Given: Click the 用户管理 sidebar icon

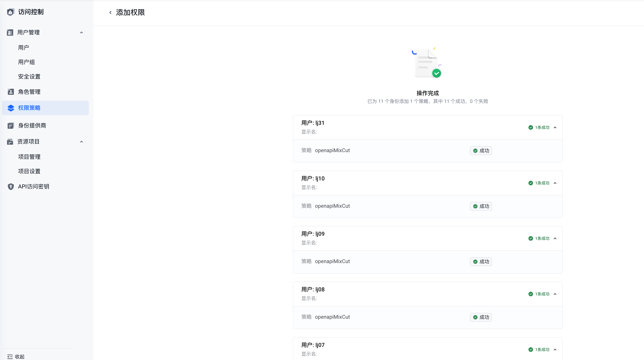Looking at the screenshot, I should point(10,33).
